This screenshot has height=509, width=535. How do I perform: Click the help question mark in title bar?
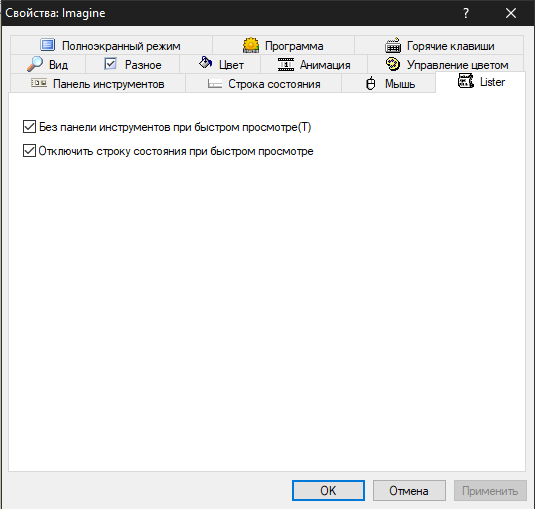(466, 13)
